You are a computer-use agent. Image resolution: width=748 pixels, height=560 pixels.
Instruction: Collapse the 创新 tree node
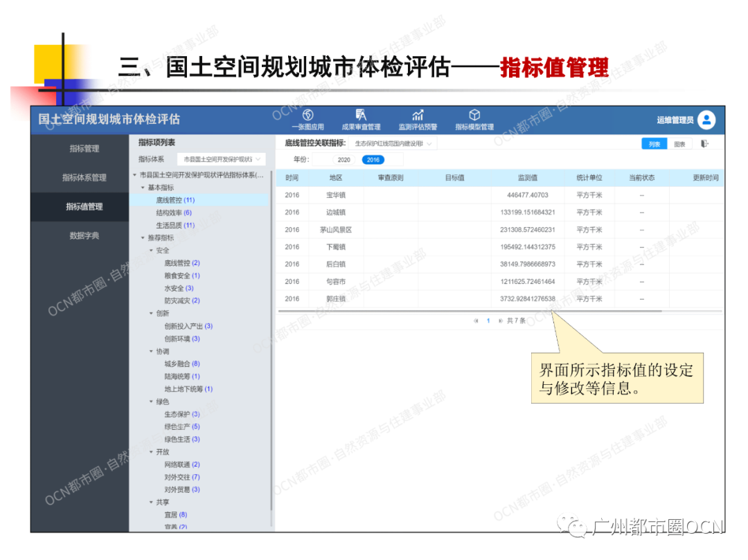[x=151, y=314]
